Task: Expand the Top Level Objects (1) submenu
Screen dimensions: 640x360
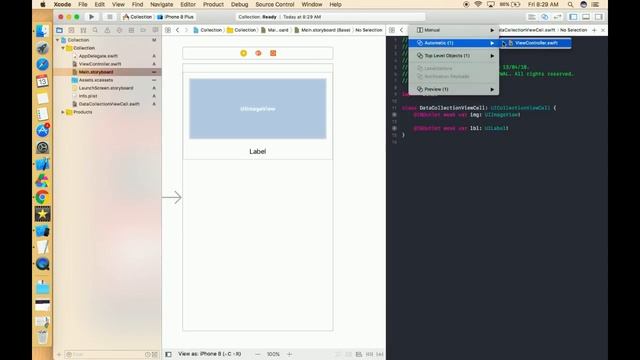Action: pyautogui.click(x=453, y=56)
